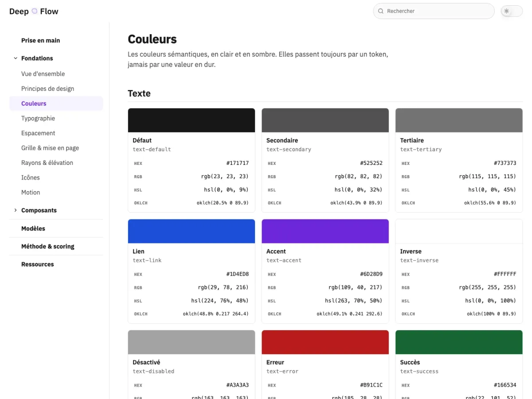
Task: Toggle the light/dark theme switch
Action: pyautogui.click(x=512, y=11)
